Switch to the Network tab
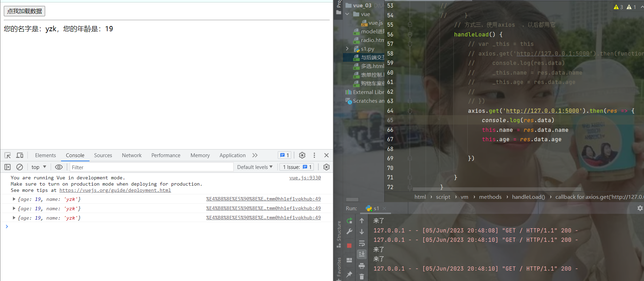Image resolution: width=644 pixels, height=281 pixels. (x=132, y=155)
